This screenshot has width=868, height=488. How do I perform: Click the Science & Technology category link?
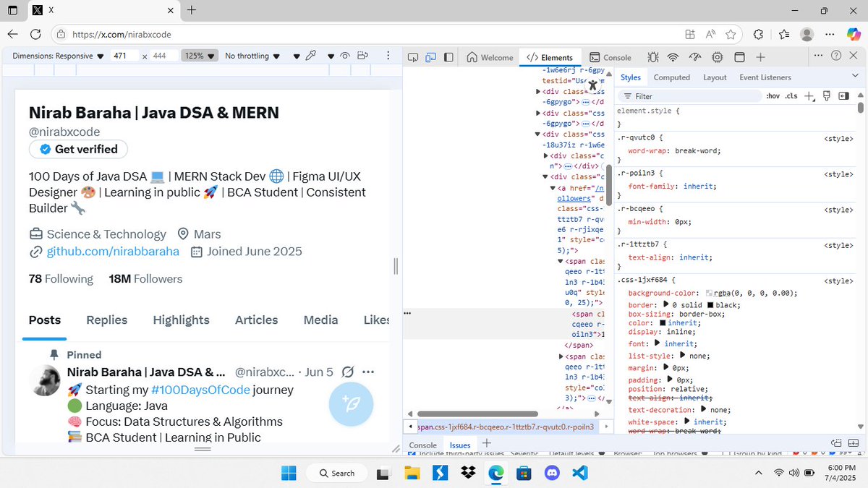(106, 234)
